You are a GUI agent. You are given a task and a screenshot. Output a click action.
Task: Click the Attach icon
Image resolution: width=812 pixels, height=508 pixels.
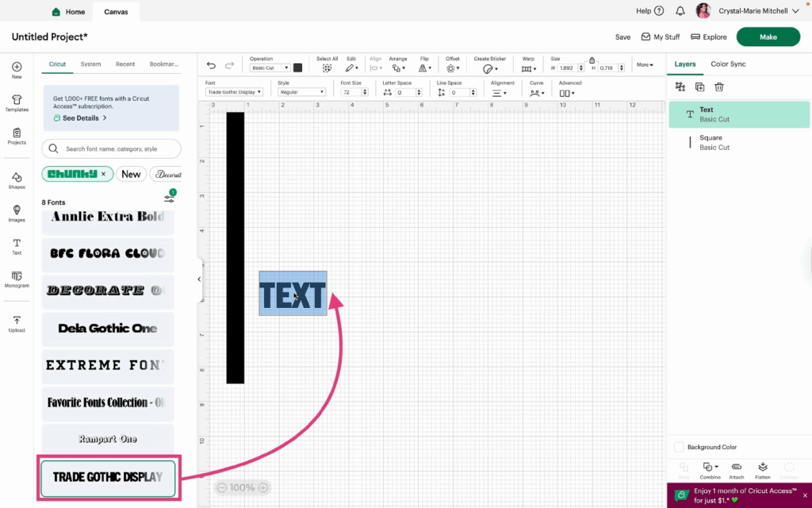click(737, 467)
